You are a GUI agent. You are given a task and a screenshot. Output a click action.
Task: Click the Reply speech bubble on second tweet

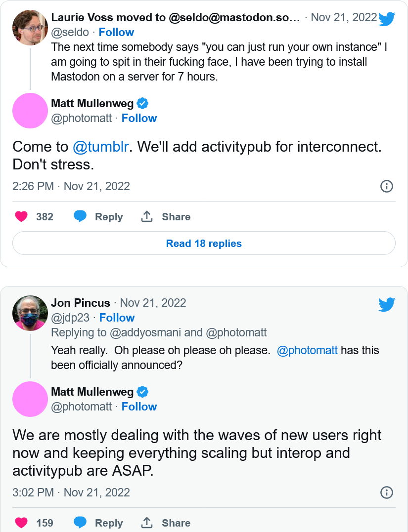[80, 523]
